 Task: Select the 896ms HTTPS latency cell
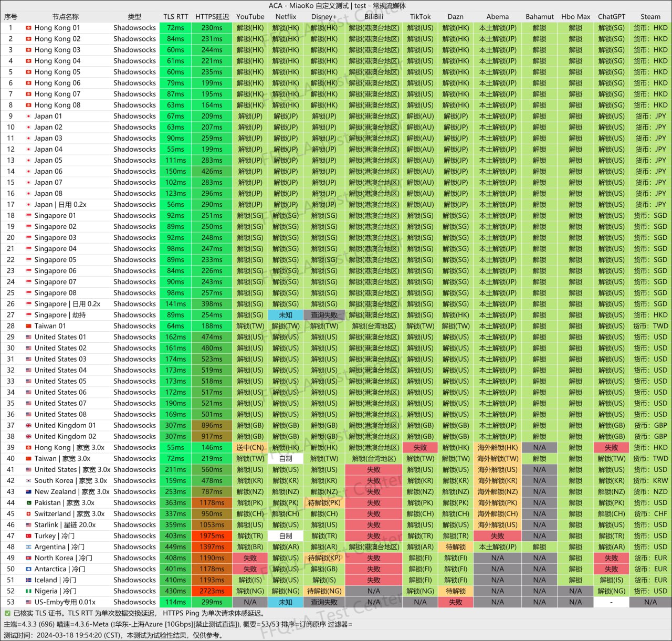tap(212, 425)
